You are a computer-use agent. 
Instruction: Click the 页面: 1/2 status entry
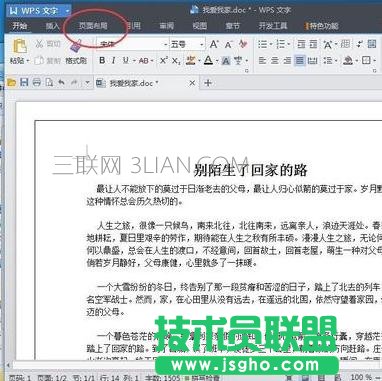52,378
